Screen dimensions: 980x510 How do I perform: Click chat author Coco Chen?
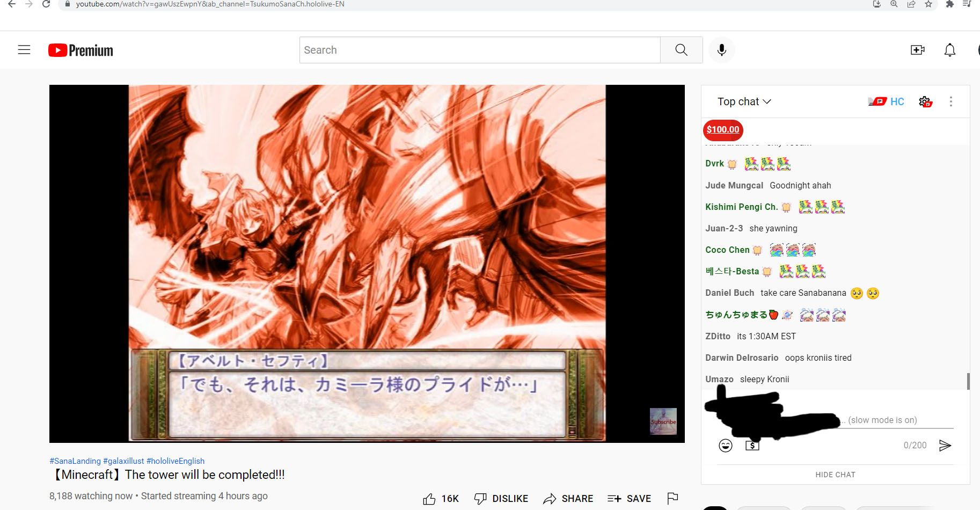727,250
